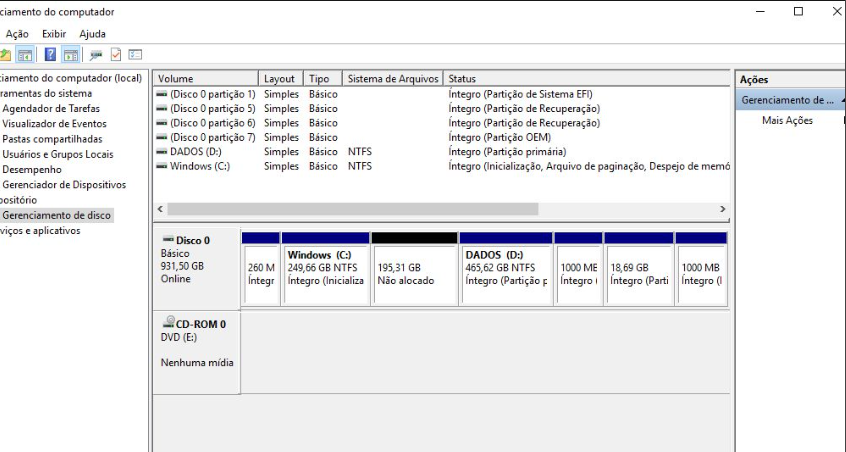Click the Up one level folder icon
This screenshot has width=846, height=452.
pos(4,54)
